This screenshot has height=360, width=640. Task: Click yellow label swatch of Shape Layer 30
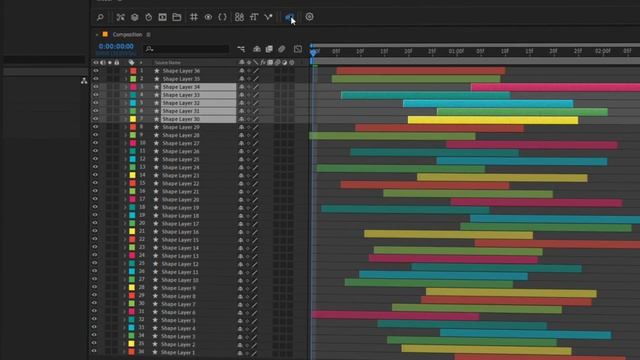point(133,119)
